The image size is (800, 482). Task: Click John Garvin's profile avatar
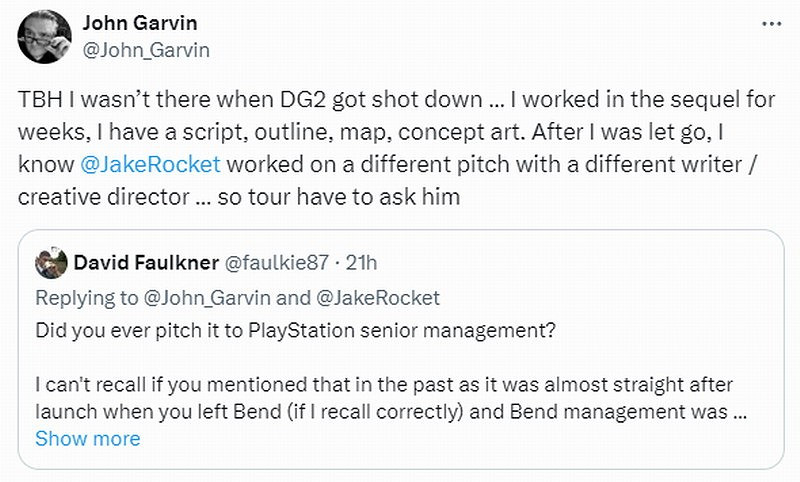click(x=44, y=37)
